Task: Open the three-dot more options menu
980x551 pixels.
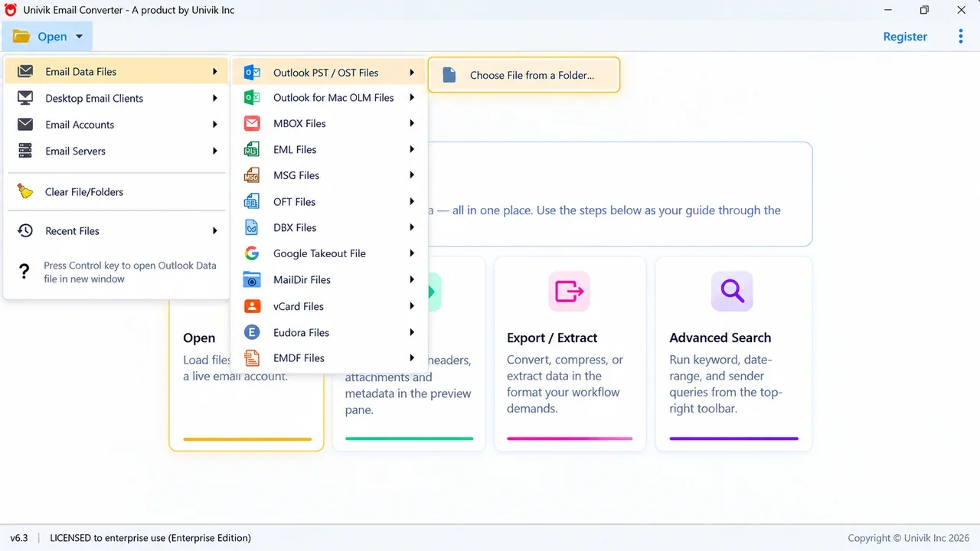Action: pos(961,36)
